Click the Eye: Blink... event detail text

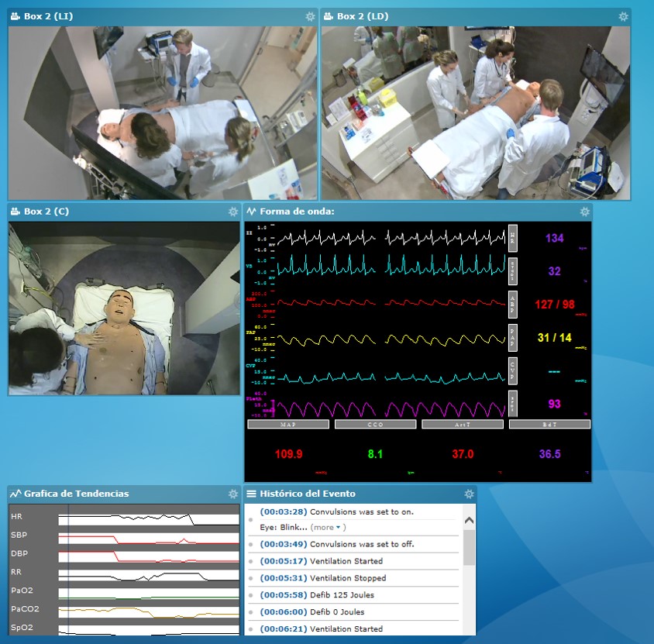click(x=283, y=527)
